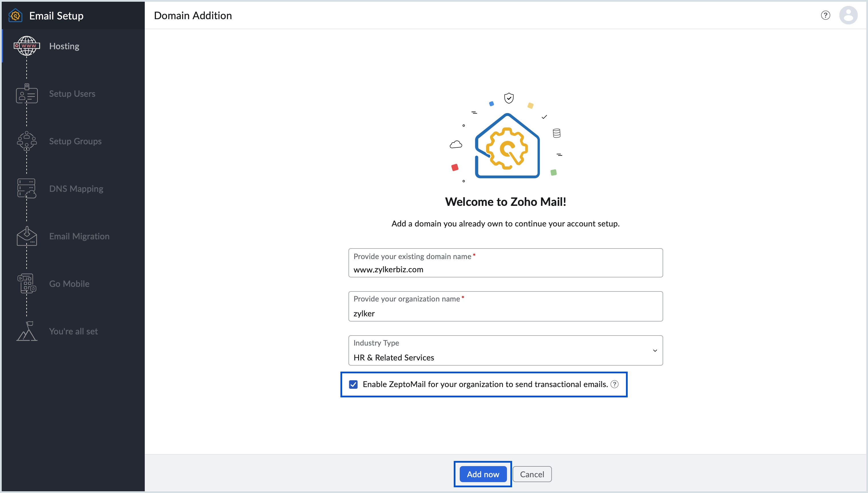The height and width of the screenshot is (493, 868).
Task: Open the You're all set step
Action: coord(74,331)
